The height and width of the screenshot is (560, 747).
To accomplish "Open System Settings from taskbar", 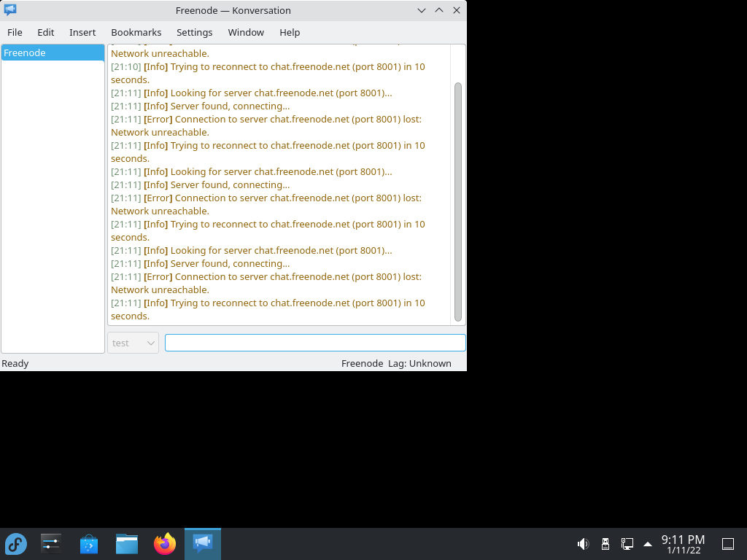I will (x=50, y=544).
